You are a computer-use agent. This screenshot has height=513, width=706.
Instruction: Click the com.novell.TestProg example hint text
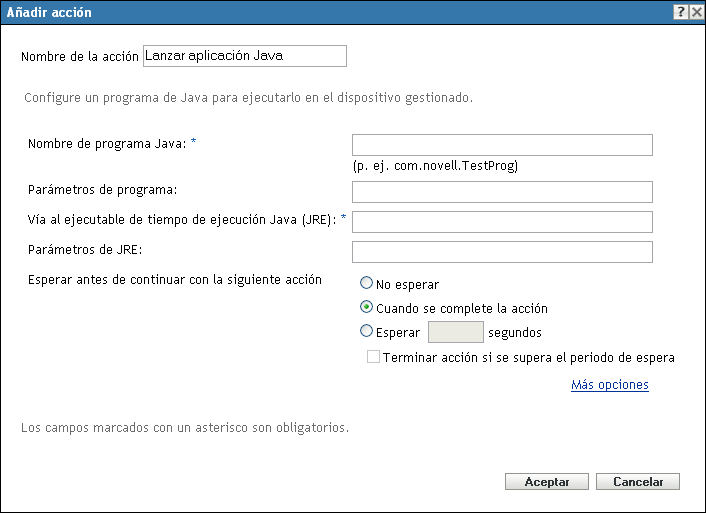435,166
